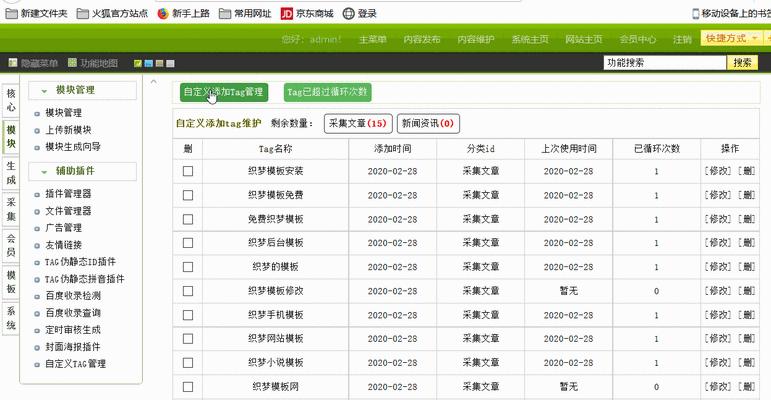This screenshot has width=771, height=400.
Task: Open 百度收录检测 in the sidebar
Action: click(73, 296)
